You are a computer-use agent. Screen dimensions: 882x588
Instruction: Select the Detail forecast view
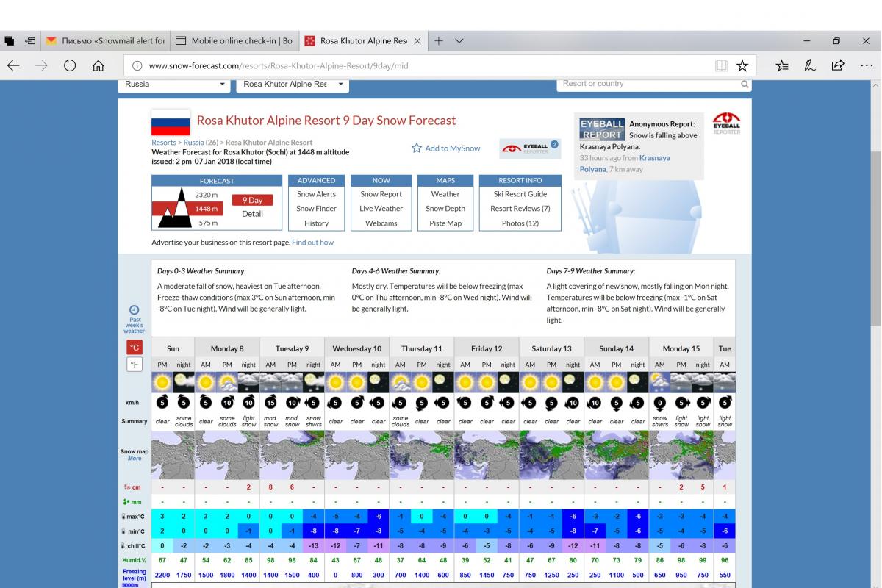[252, 214]
